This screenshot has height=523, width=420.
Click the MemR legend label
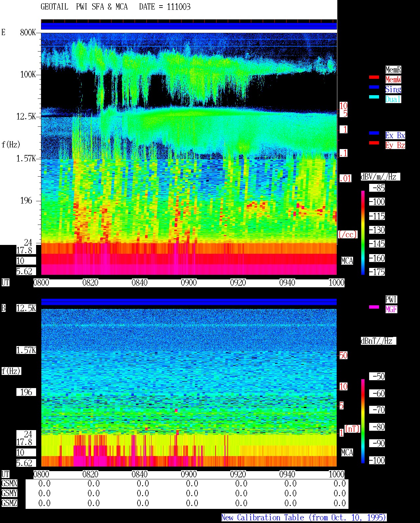tap(393, 70)
